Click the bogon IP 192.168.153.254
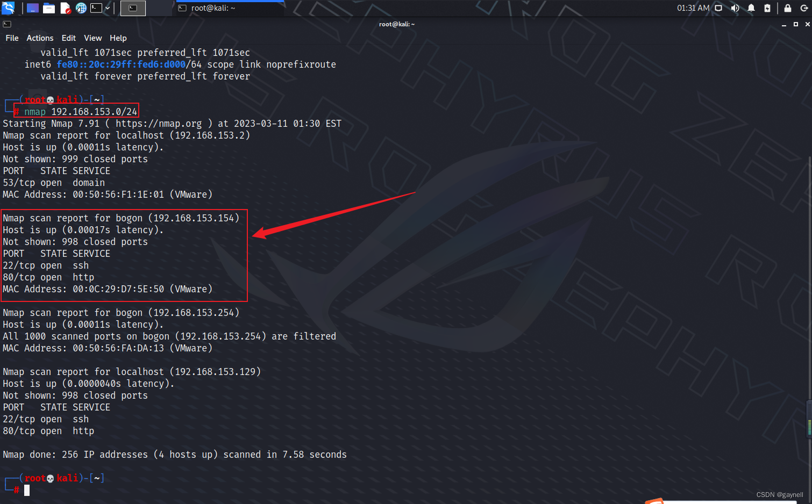 pyautogui.click(x=194, y=313)
